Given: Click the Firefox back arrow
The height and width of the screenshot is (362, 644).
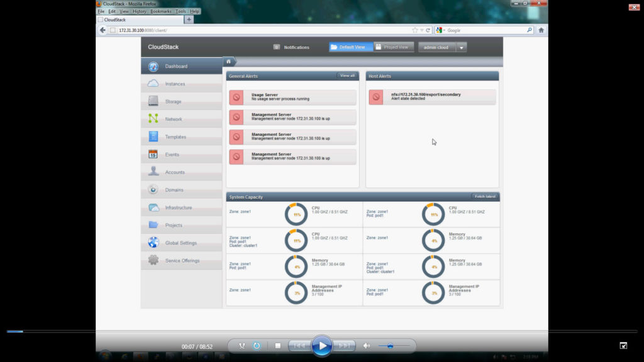Looking at the screenshot, I should [103, 30].
